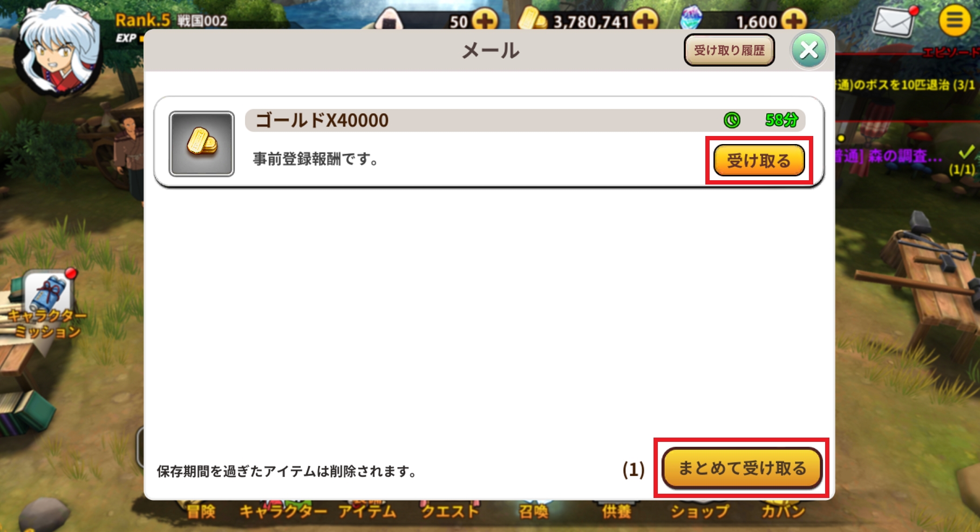Select the キャラクター bottom menu
Screen dimensions: 980x532
point(283,511)
